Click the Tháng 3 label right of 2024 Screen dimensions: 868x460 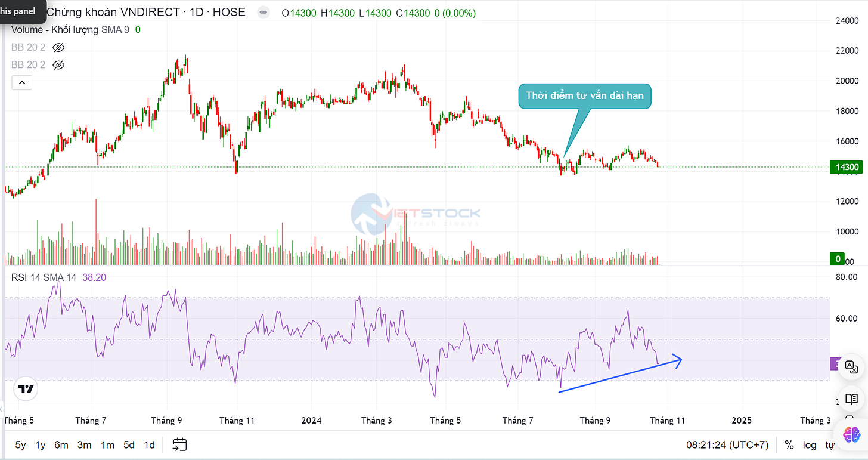pyautogui.click(x=377, y=421)
